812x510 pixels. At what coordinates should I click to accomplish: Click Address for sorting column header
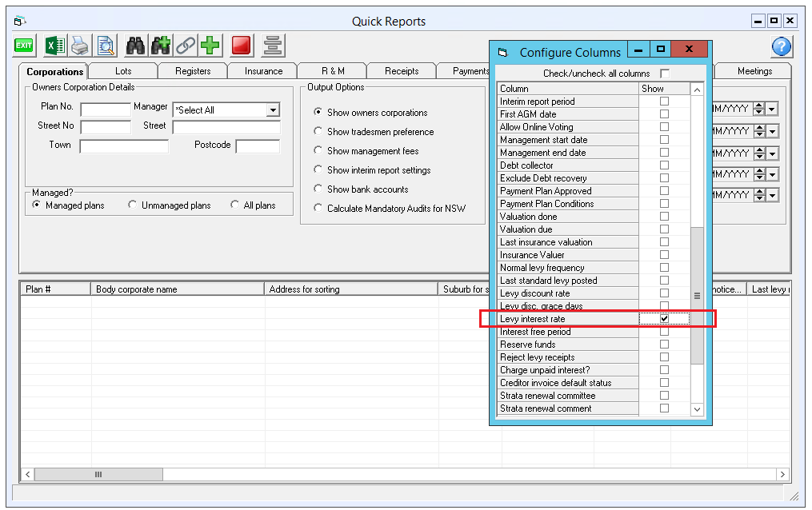click(x=351, y=289)
